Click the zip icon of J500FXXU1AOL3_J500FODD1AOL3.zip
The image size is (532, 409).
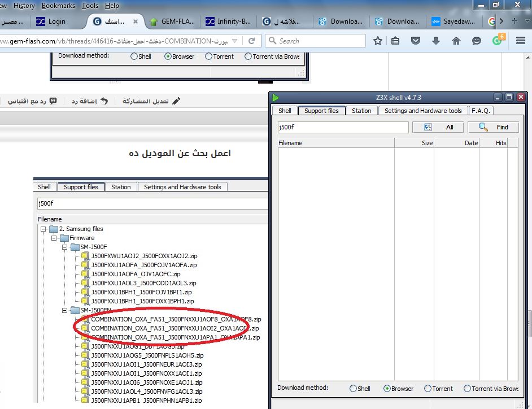tap(85, 282)
